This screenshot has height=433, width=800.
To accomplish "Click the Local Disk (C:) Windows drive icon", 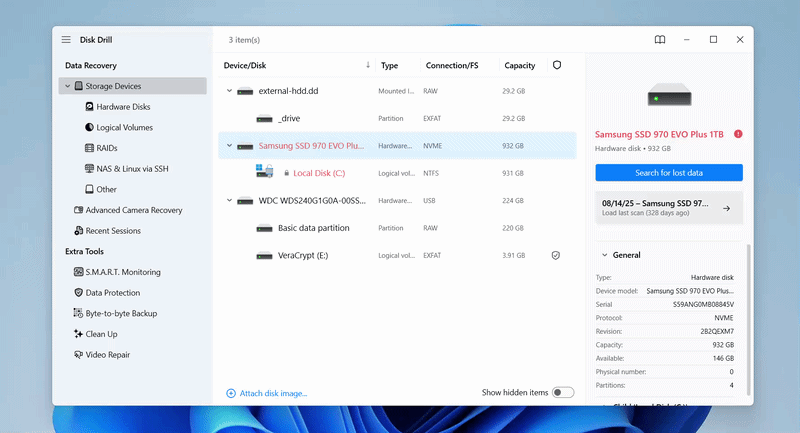I will tap(264, 171).
